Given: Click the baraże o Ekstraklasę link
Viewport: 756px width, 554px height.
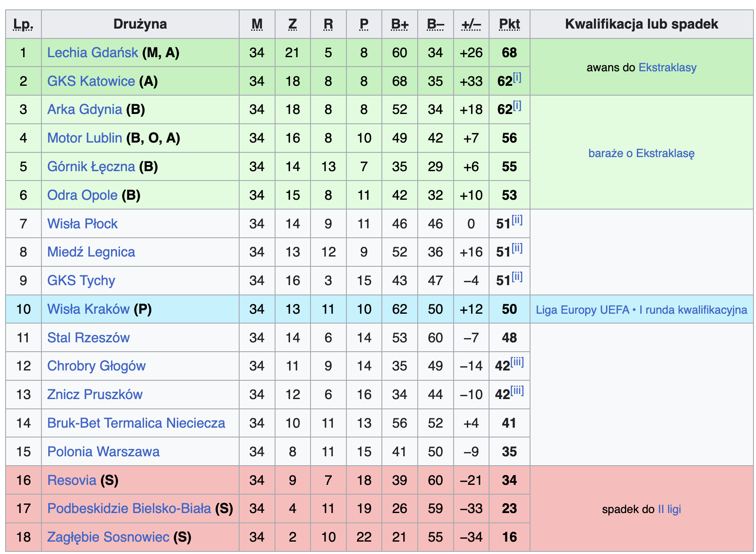Looking at the screenshot, I should [641, 153].
